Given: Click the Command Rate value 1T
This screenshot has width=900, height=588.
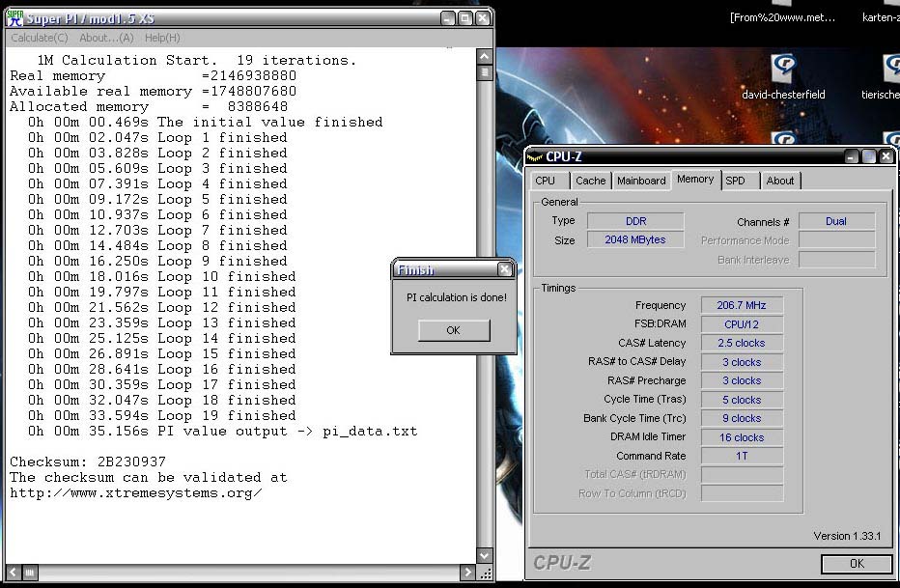Looking at the screenshot, I should [742, 456].
